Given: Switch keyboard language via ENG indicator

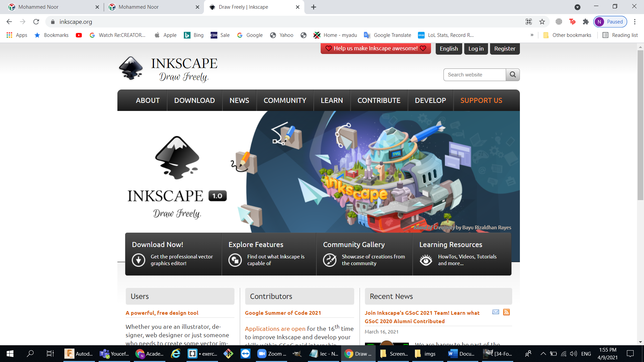Looking at the screenshot, I should [x=586, y=354].
